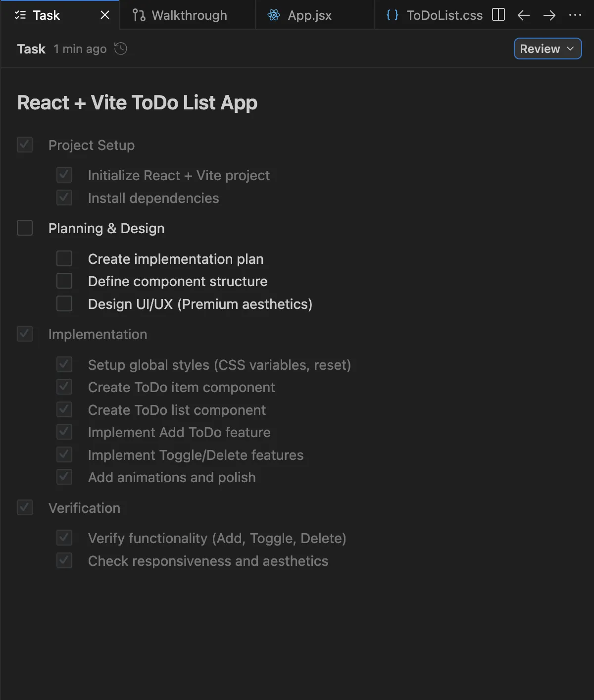Switch to the Walkthrough tab

pos(189,15)
